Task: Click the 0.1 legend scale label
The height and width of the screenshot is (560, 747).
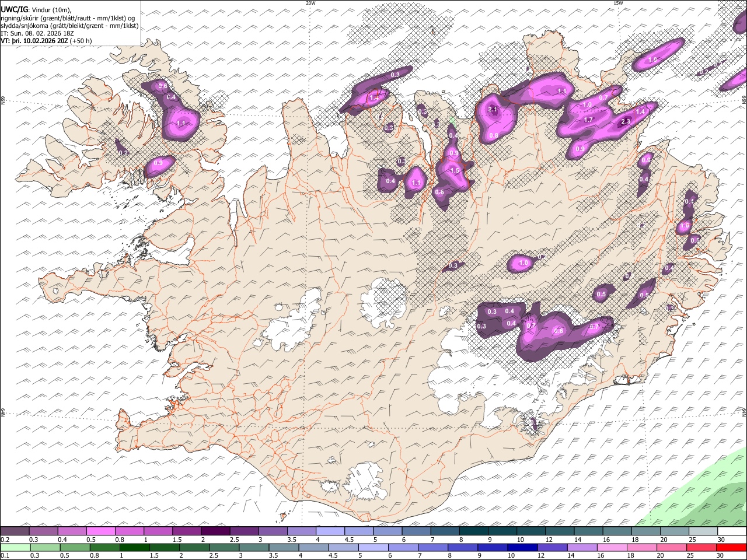Action: (5, 555)
